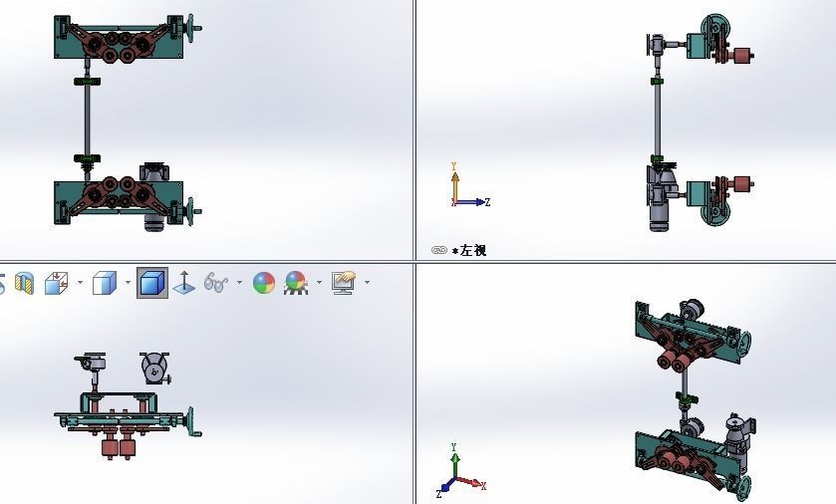Select the upper roller assembly in isometric view
This screenshot has height=504, width=836.
[x=693, y=336]
